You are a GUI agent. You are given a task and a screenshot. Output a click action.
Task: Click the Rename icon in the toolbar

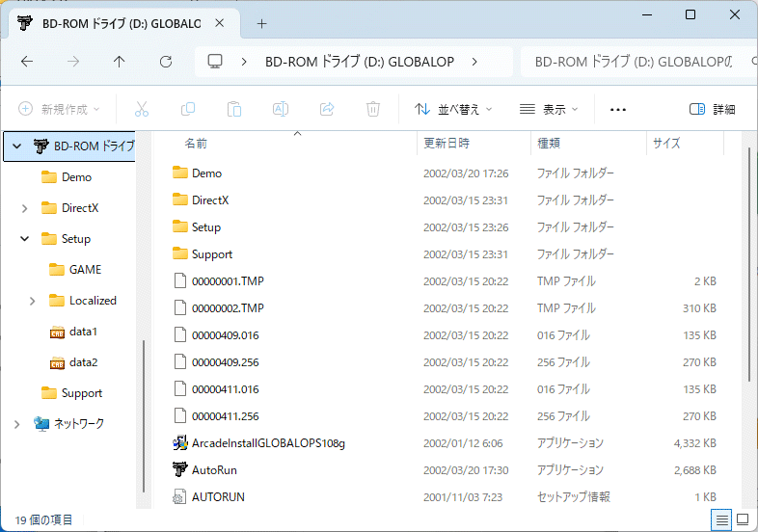point(281,109)
